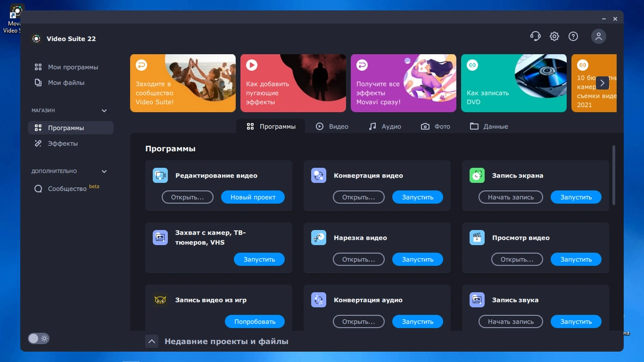Collapse the МАГАЗИН sidebar section

click(104, 110)
